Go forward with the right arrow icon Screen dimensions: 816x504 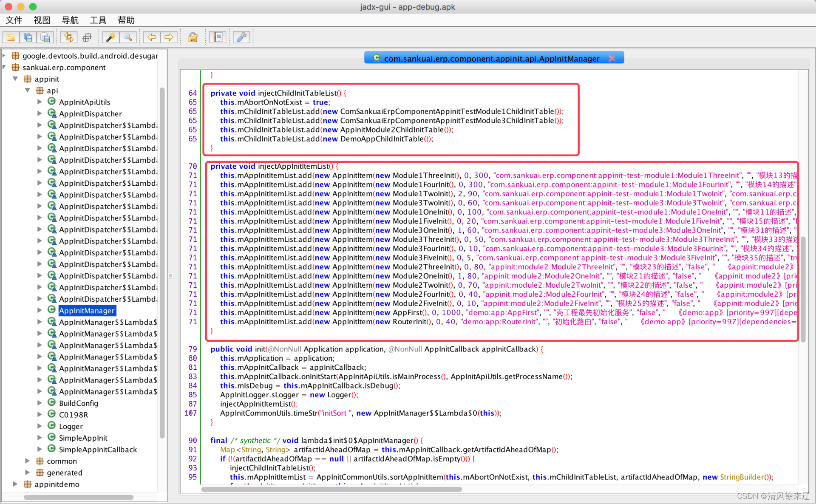coord(169,37)
